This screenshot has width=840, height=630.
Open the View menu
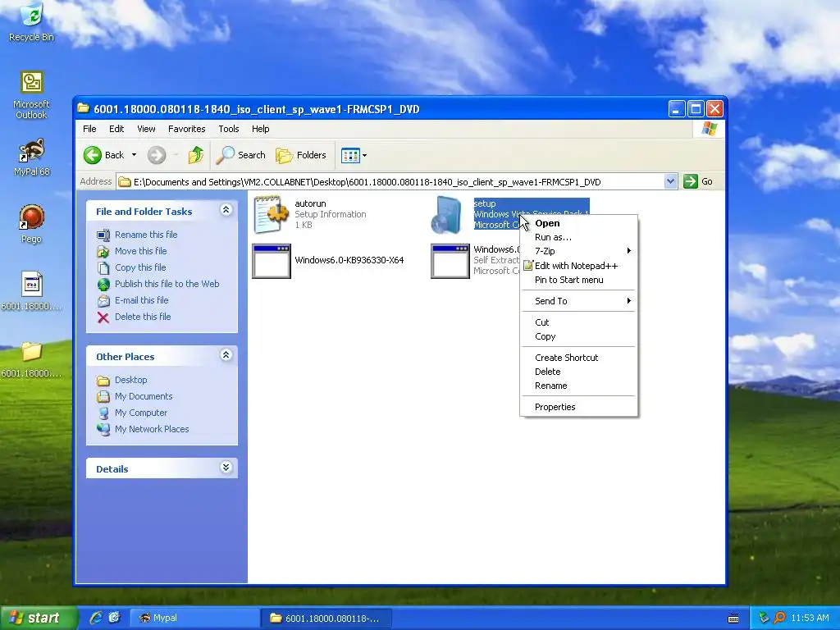click(146, 129)
